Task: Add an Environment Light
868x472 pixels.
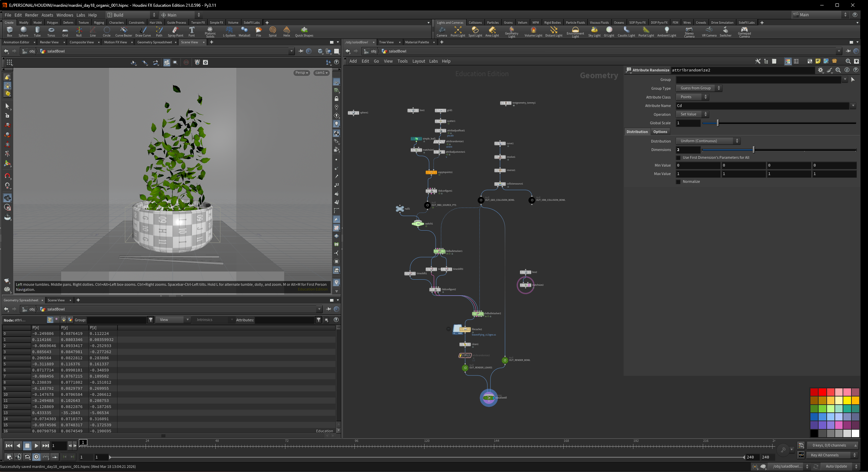Action: (x=576, y=32)
